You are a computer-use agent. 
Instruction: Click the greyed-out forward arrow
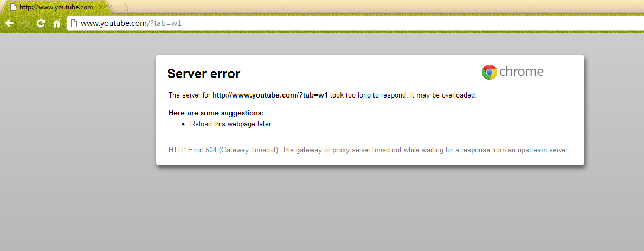pyautogui.click(x=25, y=23)
